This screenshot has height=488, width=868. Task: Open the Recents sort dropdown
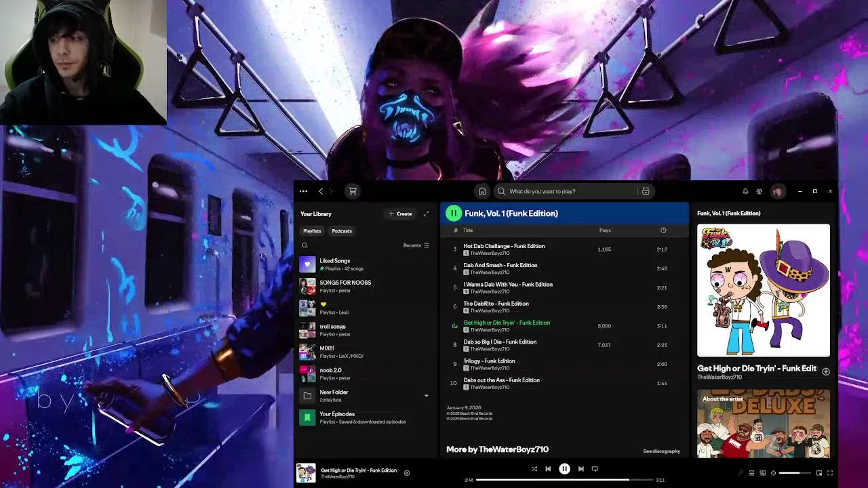416,245
